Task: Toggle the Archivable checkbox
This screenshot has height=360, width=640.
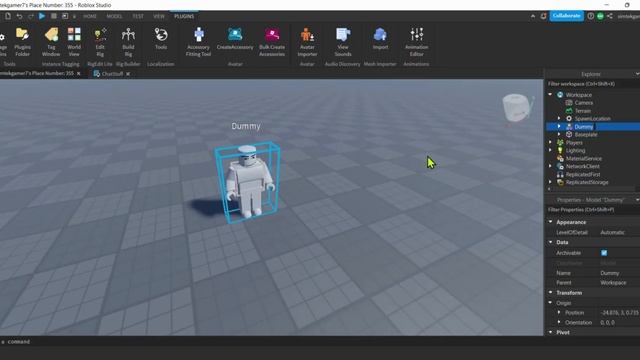Action: click(x=604, y=253)
